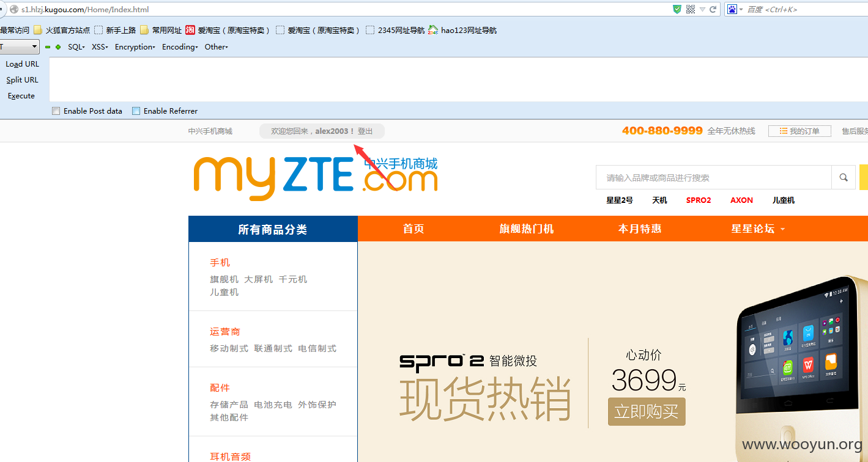This screenshot has width=868, height=462.
Task: Focus the product search field 请输入品牌或商品进行搜索
Action: (x=714, y=178)
